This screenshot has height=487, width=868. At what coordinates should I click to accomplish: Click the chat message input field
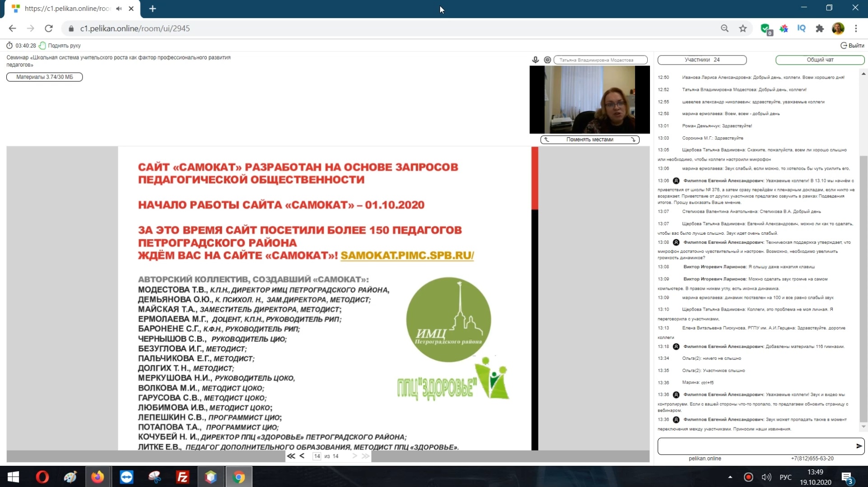[756, 446]
